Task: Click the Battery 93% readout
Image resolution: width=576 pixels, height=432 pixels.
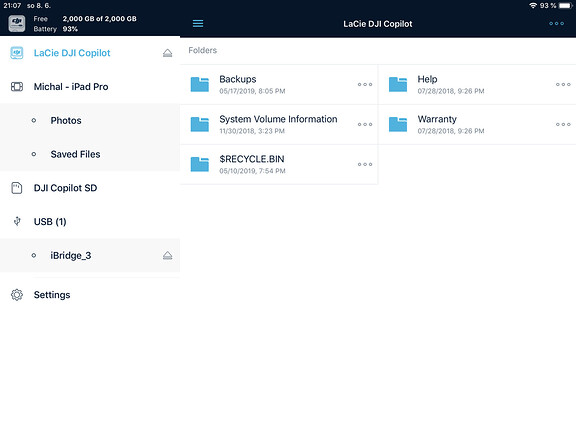Action: (55, 29)
